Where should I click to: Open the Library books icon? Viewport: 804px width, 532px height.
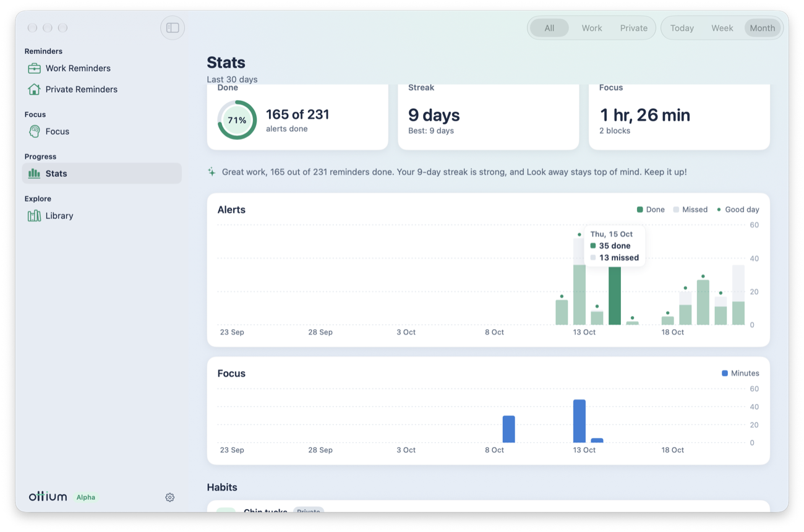click(35, 215)
